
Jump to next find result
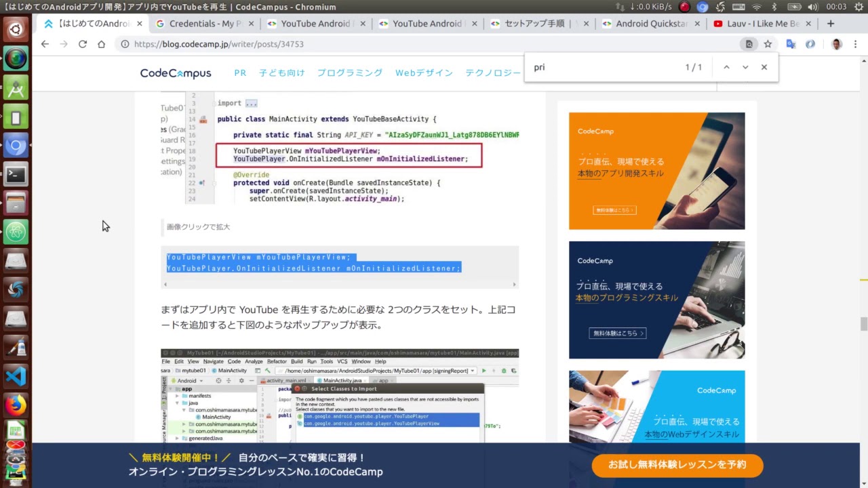[745, 67]
